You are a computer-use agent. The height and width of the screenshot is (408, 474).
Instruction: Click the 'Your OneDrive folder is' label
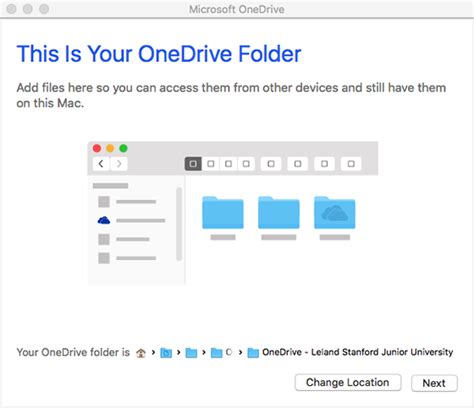point(73,352)
